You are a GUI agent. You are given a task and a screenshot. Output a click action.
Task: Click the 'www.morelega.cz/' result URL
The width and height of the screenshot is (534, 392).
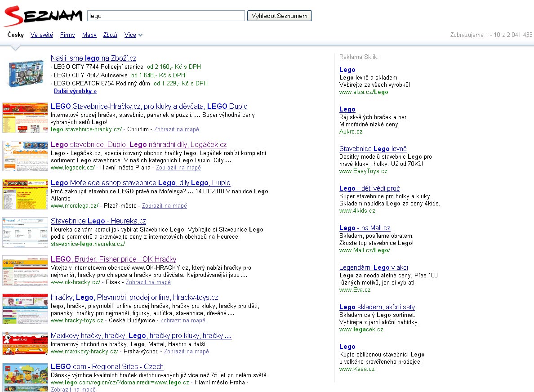[75, 206]
